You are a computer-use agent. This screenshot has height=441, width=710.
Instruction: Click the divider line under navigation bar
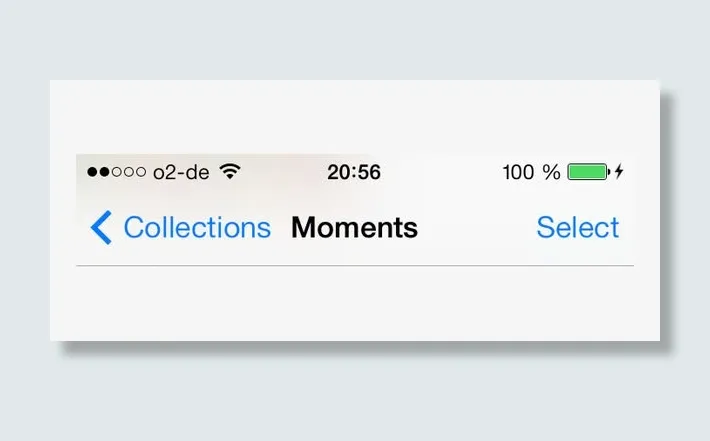(355, 266)
